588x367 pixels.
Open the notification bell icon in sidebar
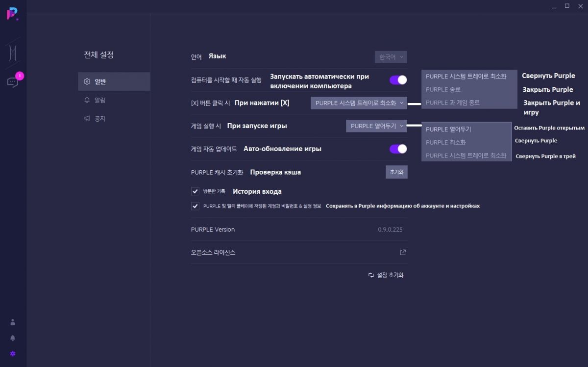[13, 338]
